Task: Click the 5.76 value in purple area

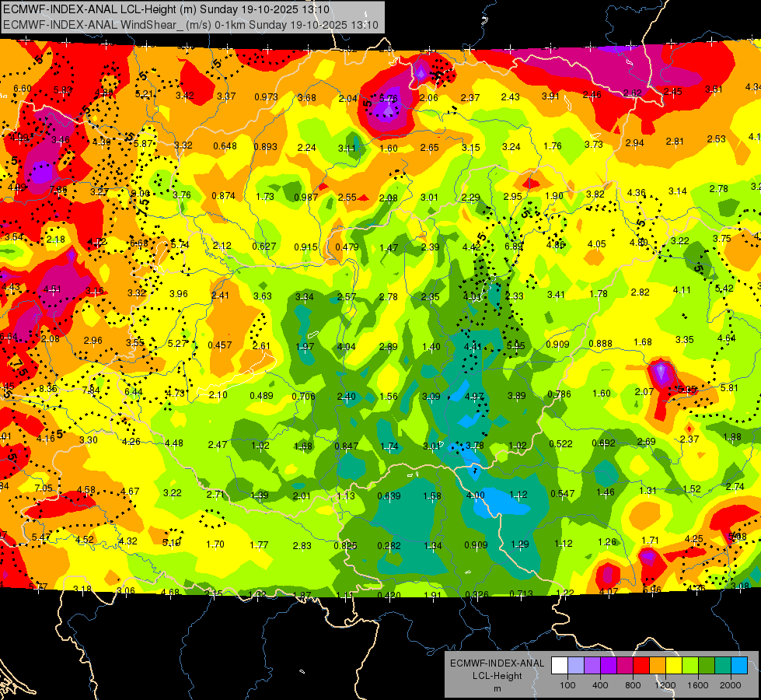Action: pyautogui.click(x=388, y=99)
